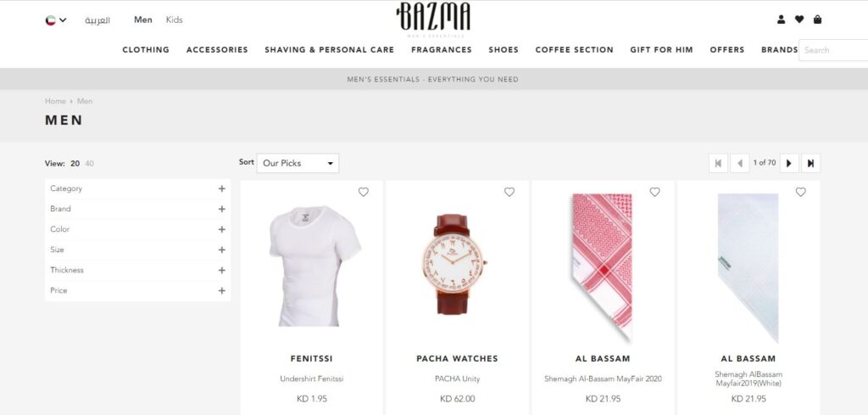This screenshot has width=868, height=415.
Task: Open the country flag selector
Action: 55,20
